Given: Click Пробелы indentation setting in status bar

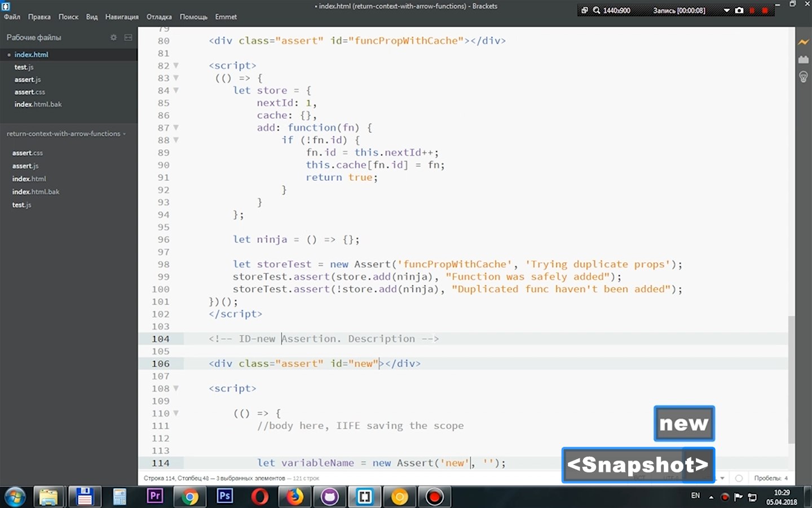Looking at the screenshot, I should coord(771,478).
